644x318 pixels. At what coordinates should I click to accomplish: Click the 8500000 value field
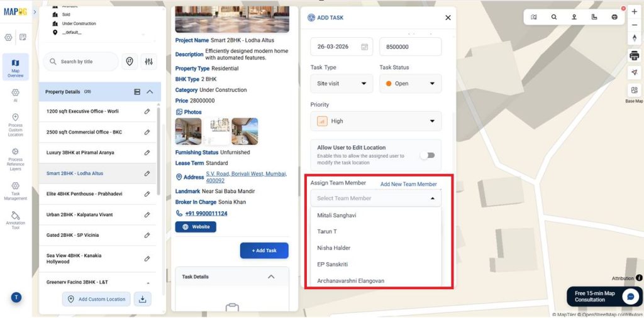[410, 47]
